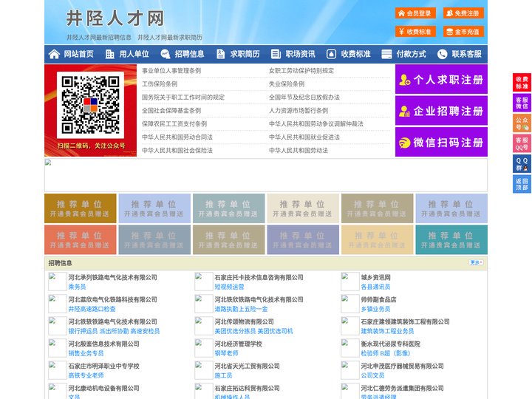
Task: Go to 网站首页 in nav bar
Action: [x=79, y=54]
